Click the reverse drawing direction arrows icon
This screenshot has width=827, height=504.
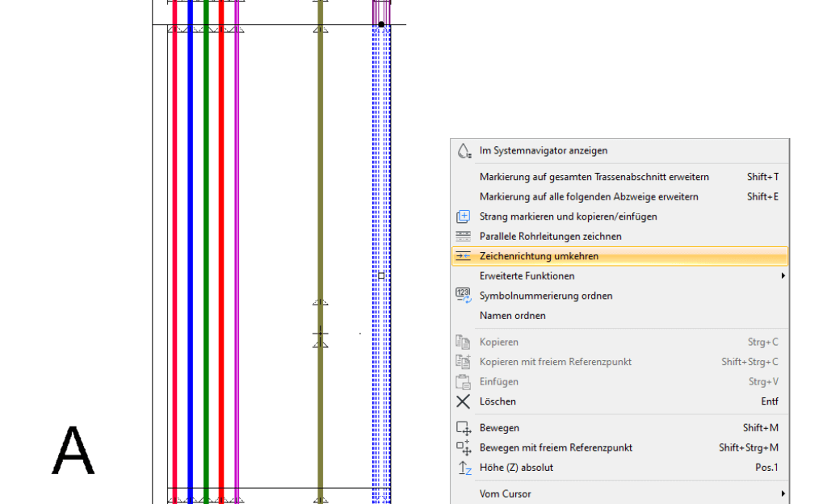coord(463,256)
